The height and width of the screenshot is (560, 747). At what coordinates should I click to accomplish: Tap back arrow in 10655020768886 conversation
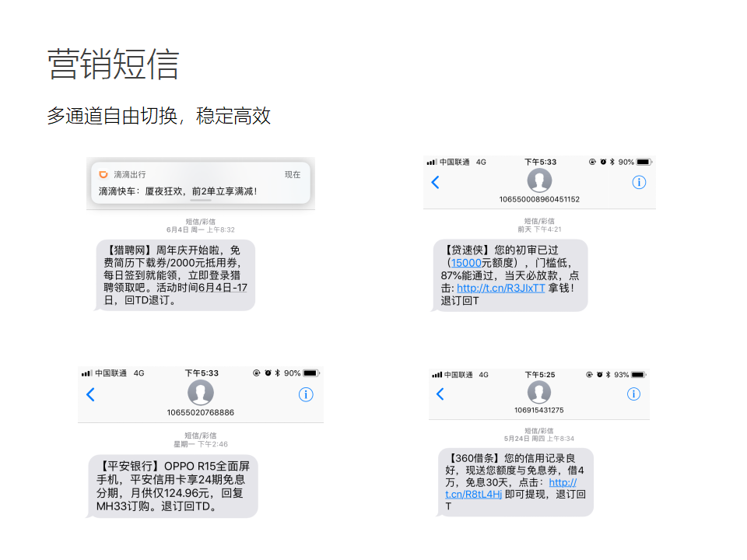pyautogui.click(x=90, y=394)
